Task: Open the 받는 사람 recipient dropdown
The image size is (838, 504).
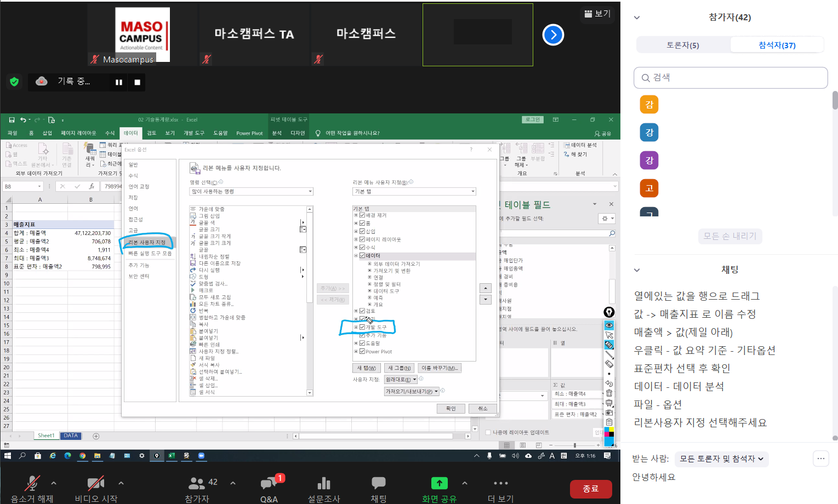Action: (x=721, y=459)
